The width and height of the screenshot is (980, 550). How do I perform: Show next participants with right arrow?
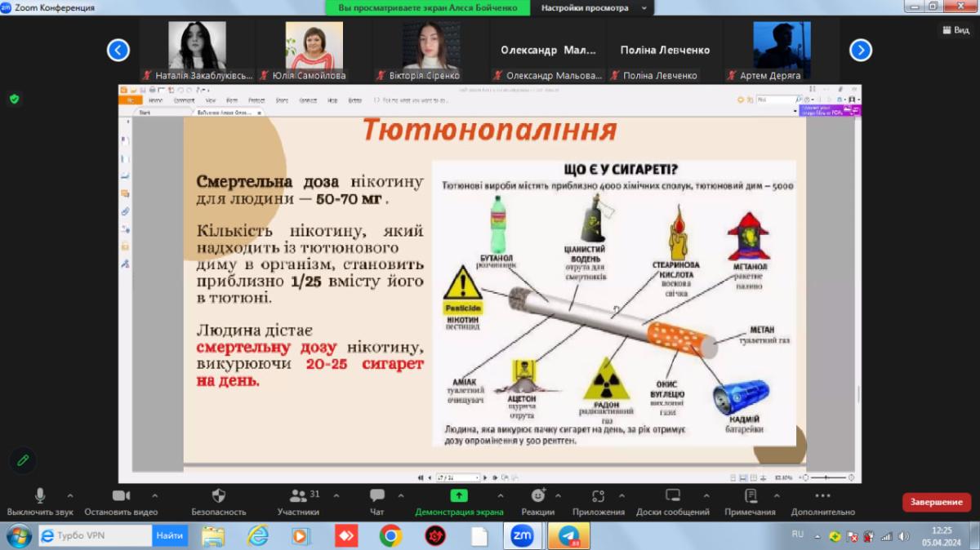click(x=861, y=51)
